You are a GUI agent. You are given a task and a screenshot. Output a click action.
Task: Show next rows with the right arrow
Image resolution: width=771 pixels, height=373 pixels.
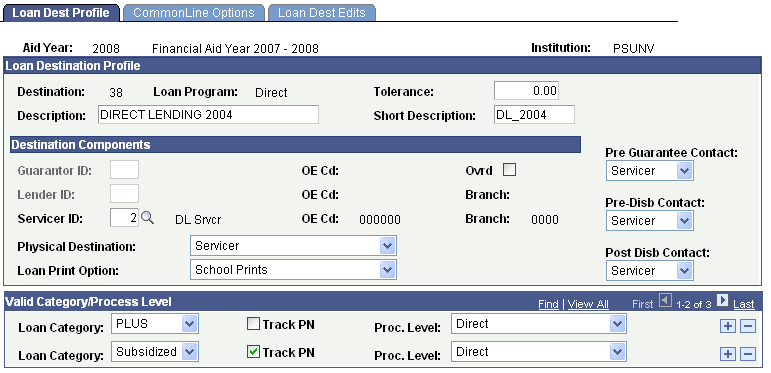pyautogui.click(x=722, y=300)
